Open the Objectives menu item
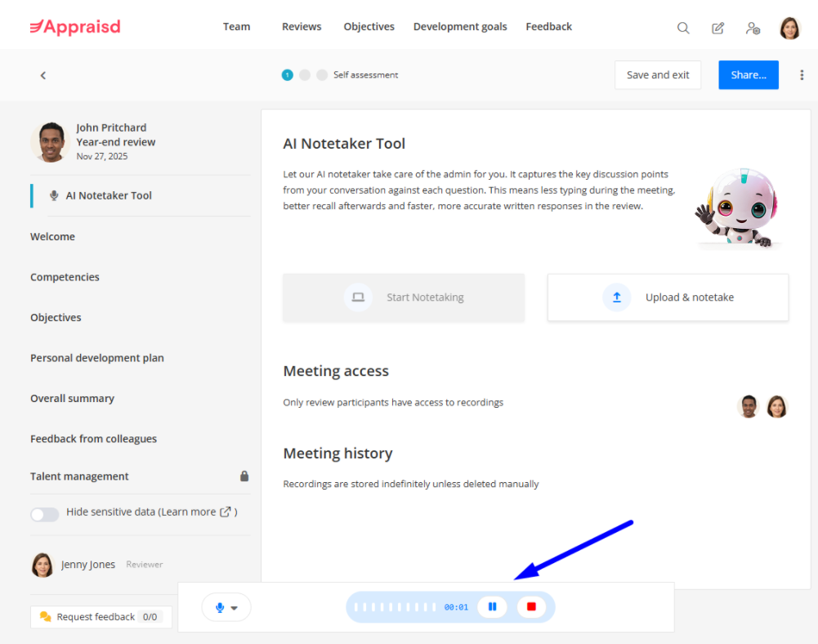 pos(369,27)
